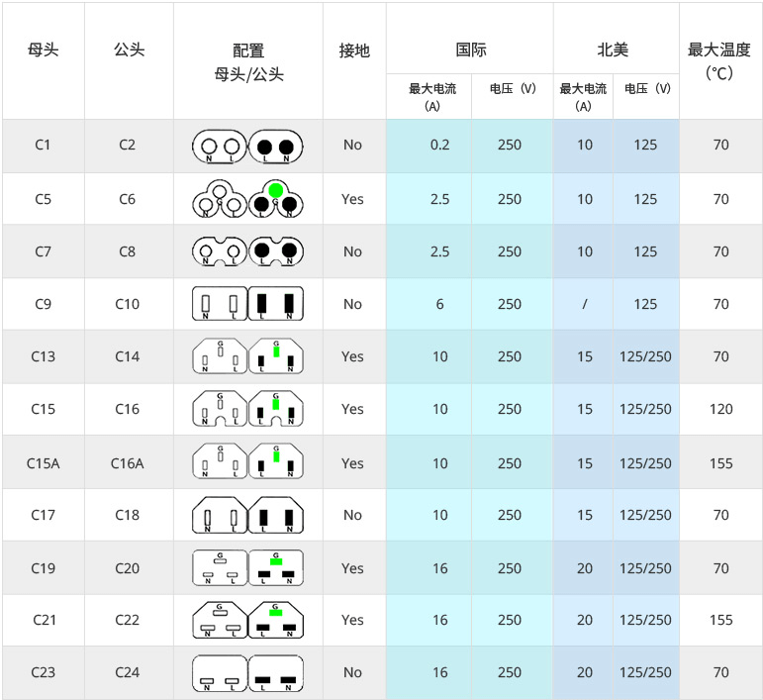Click the C13/C14 connector diagram

click(247, 356)
